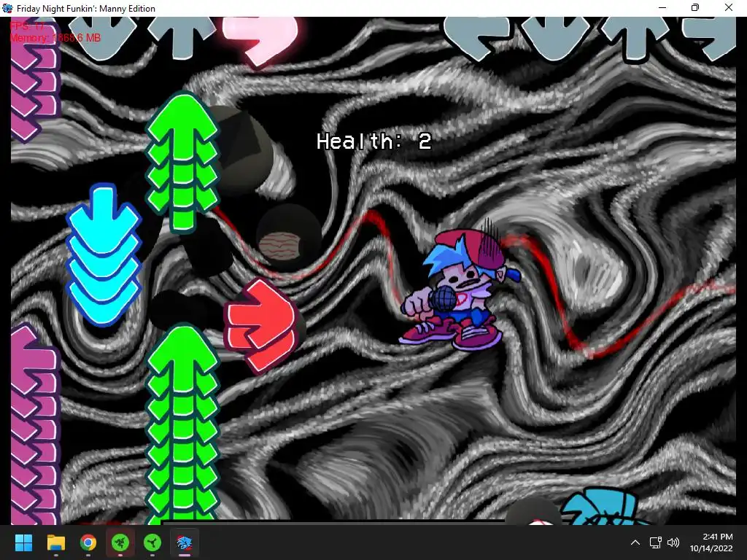The image size is (747, 560).
Task: Maximize the Friday Night Funkin' window
Action: [695, 7]
